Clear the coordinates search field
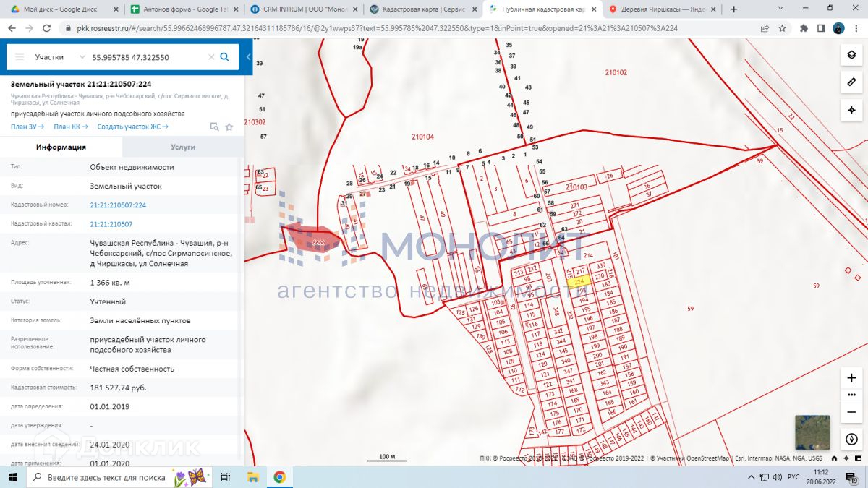The image size is (868, 488). point(211,57)
